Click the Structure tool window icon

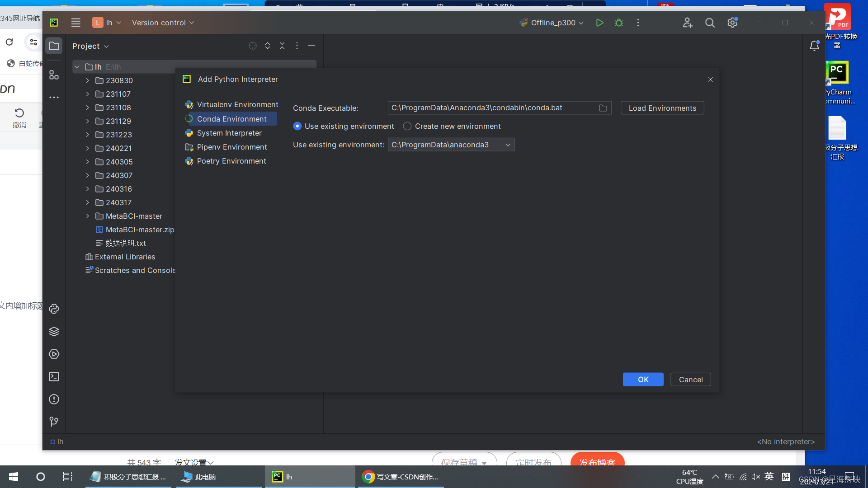click(54, 75)
